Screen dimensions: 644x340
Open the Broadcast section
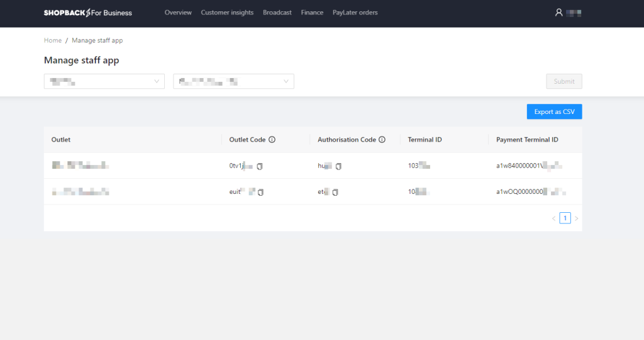(277, 13)
